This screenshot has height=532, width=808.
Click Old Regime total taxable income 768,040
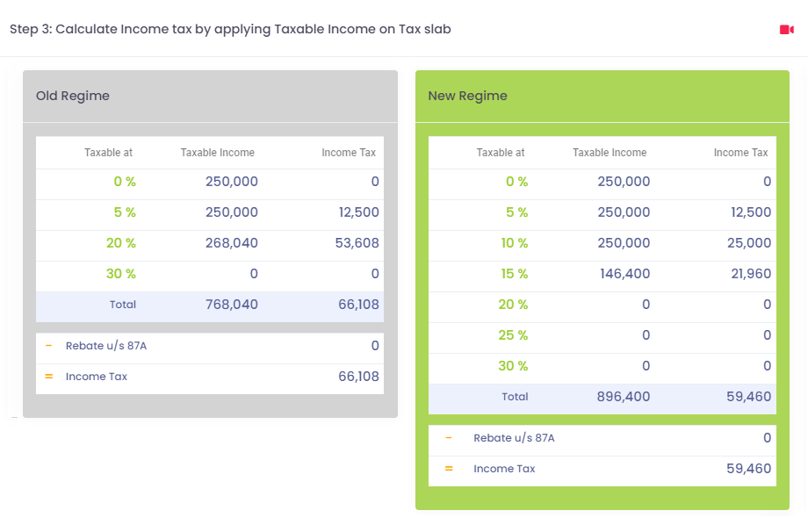pyautogui.click(x=231, y=305)
